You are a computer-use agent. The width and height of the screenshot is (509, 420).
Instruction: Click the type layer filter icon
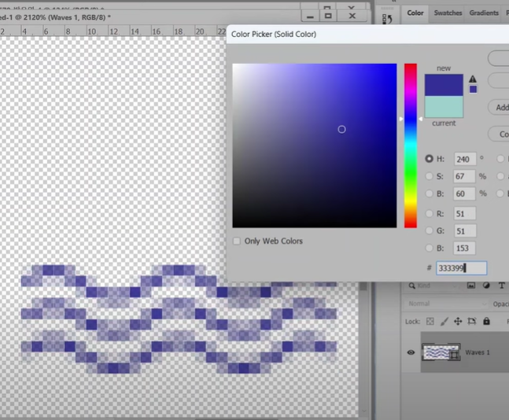pos(502,286)
